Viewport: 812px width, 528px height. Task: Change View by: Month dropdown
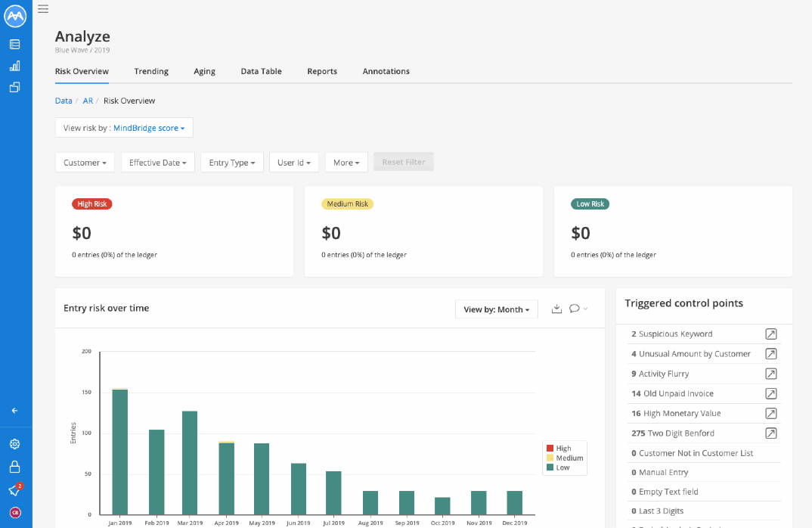497,309
